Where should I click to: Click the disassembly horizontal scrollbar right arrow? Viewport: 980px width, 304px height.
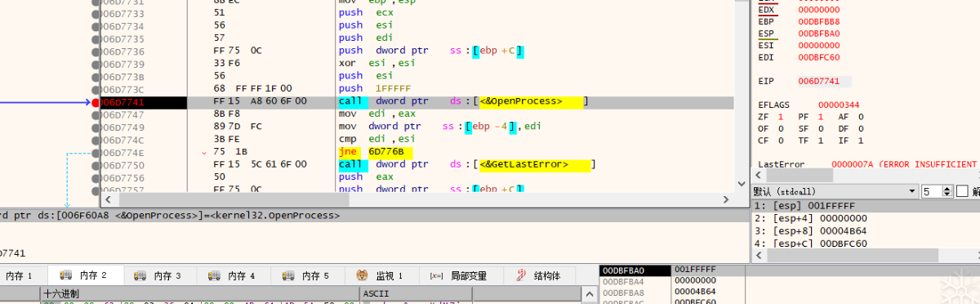[725, 199]
